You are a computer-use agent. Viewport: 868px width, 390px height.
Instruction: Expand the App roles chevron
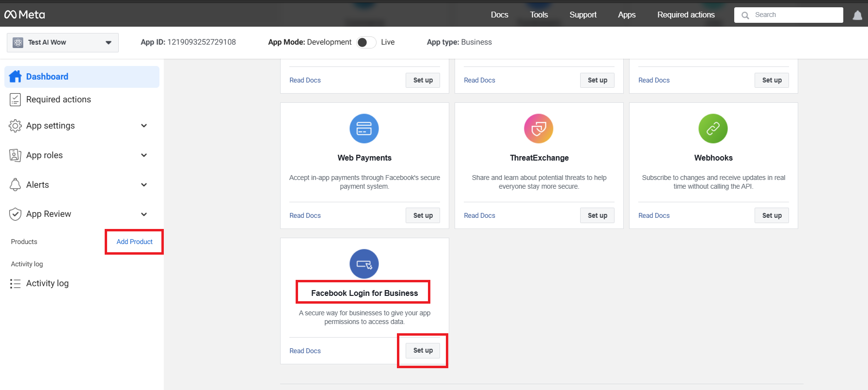point(144,155)
